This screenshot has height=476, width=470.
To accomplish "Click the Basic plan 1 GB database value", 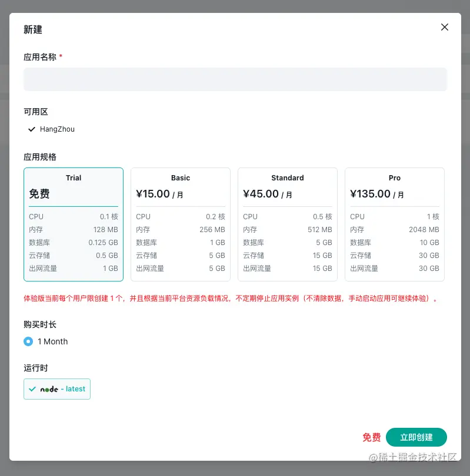I will click(217, 243).
